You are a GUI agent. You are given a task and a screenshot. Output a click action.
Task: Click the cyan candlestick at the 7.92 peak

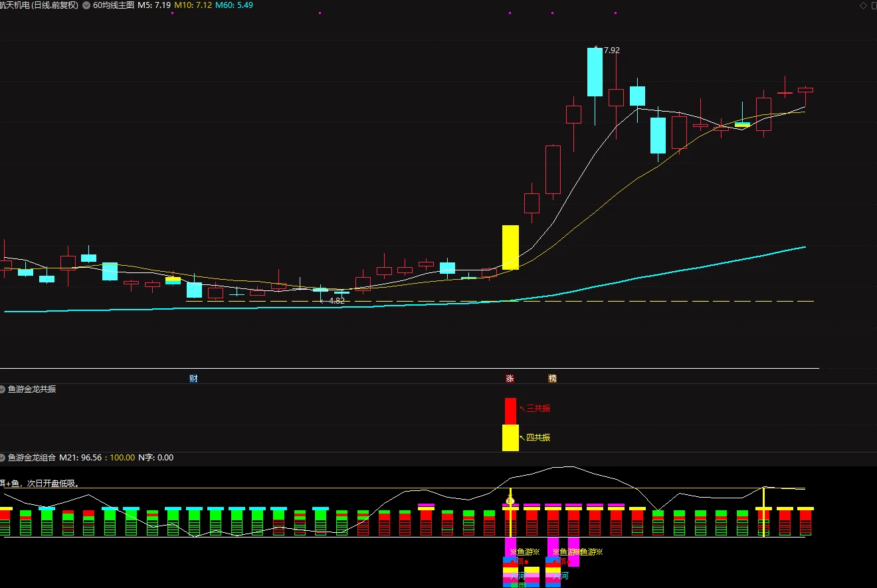pyautogui.click(x=595, y=72)
